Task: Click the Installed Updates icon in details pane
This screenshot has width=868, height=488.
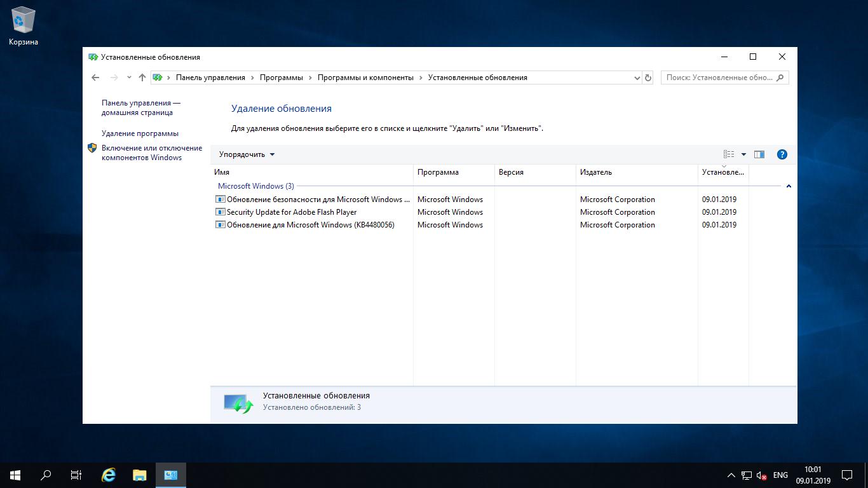Action: [x=238, y=403]
